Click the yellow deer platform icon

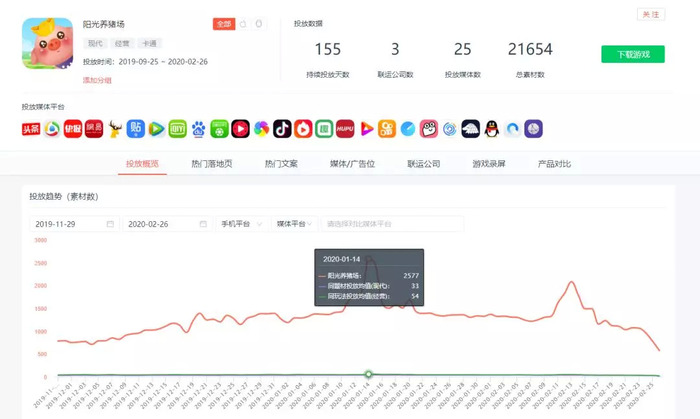[x=115, y=129]
